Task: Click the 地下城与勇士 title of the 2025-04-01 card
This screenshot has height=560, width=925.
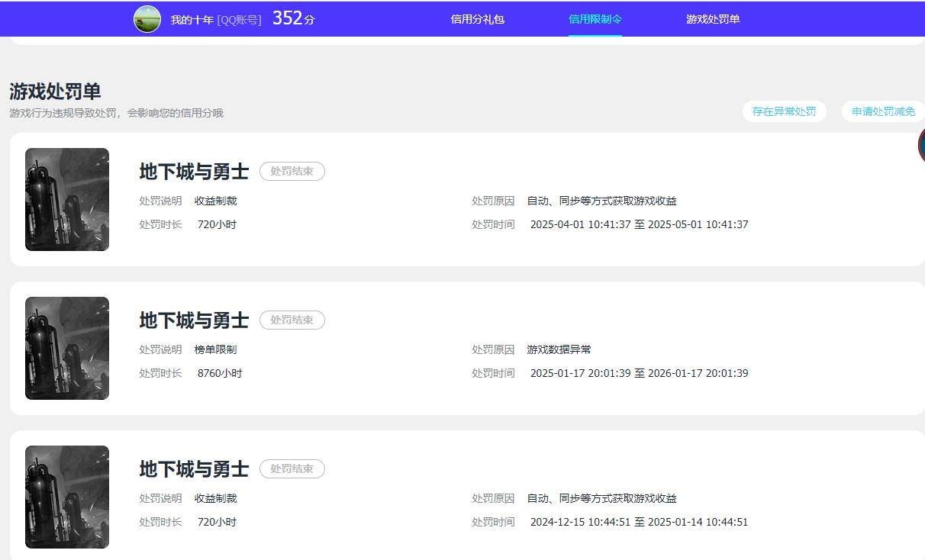Action: point(194,172)
